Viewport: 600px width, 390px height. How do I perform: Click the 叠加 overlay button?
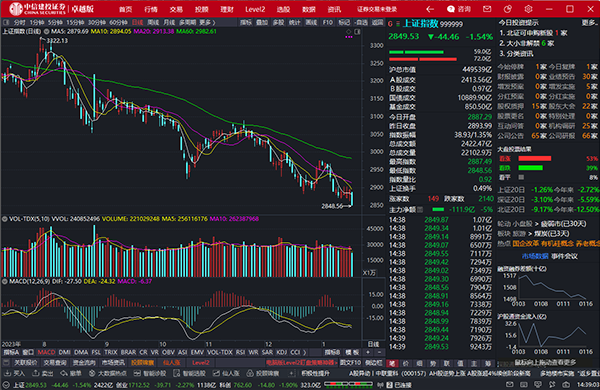[x=262, y=23]
